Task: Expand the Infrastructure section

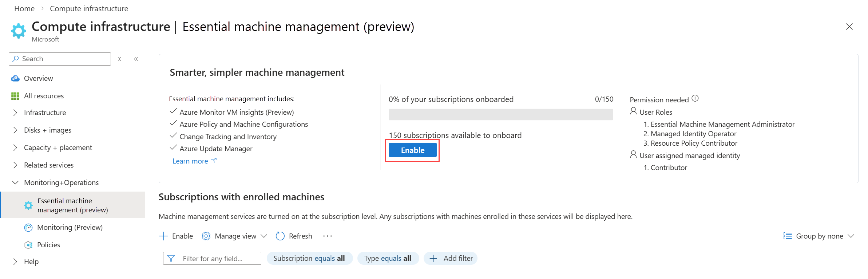Action: [x=15, y=113]
